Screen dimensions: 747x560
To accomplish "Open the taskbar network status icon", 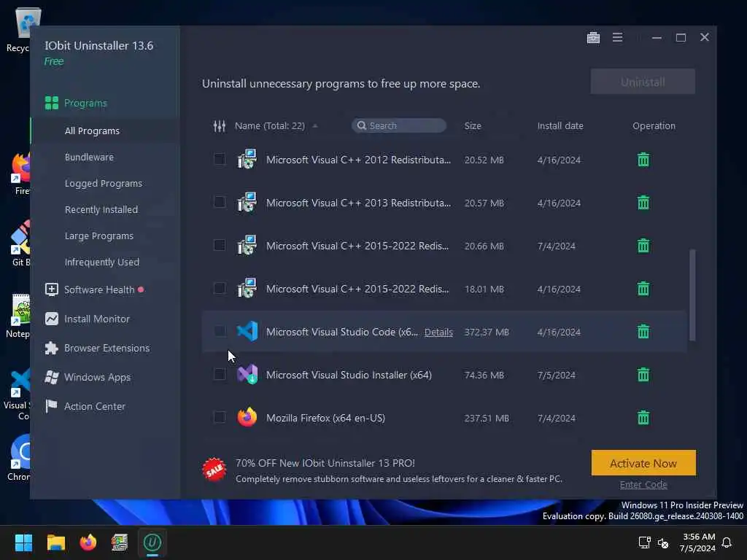I will (x=645, y=542).
